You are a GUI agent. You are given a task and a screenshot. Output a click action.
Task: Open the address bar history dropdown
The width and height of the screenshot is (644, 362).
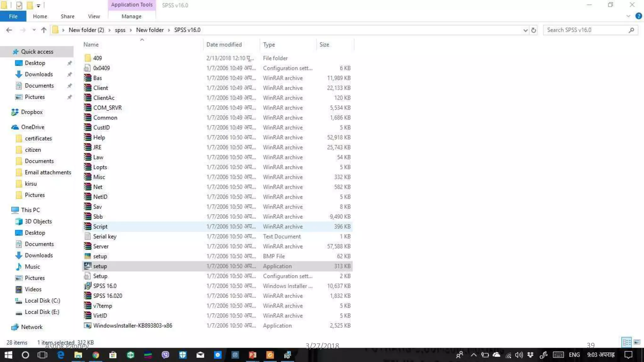click(x=525, y=30)
